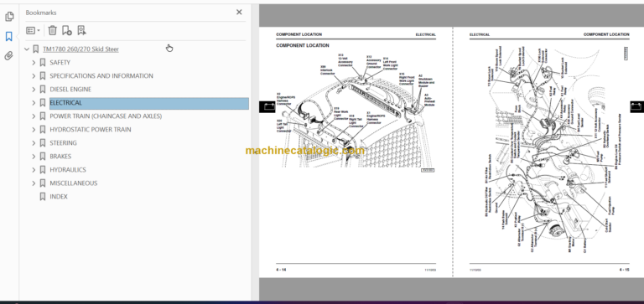The width and height of the screenshot is (644, 304).
Task: Delete selected bookmark with trash icon
Action: click(52, 30)
